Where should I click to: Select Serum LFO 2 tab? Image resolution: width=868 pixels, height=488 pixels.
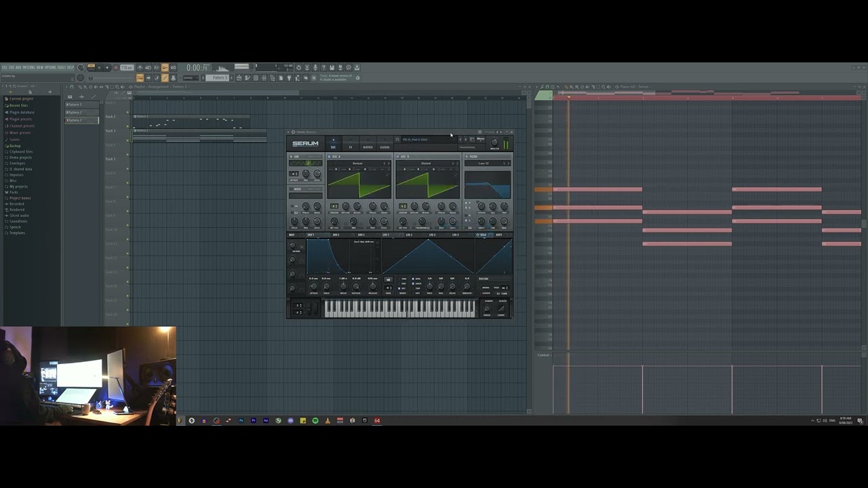point(409,235)
